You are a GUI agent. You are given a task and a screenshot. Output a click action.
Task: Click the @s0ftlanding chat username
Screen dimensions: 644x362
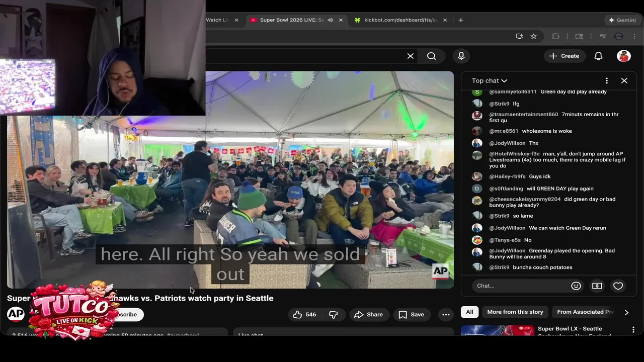506,189
